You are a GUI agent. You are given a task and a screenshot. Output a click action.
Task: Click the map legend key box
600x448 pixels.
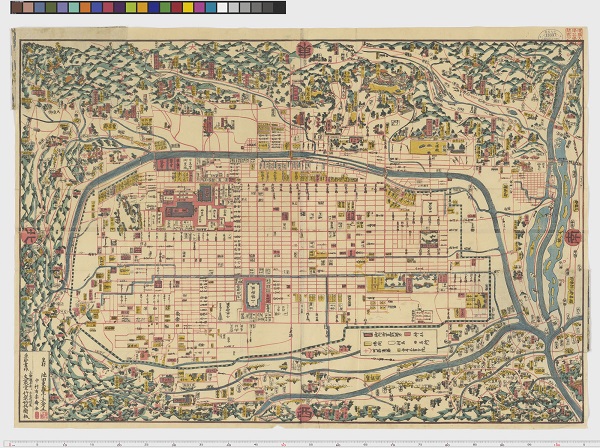(398, 342)
